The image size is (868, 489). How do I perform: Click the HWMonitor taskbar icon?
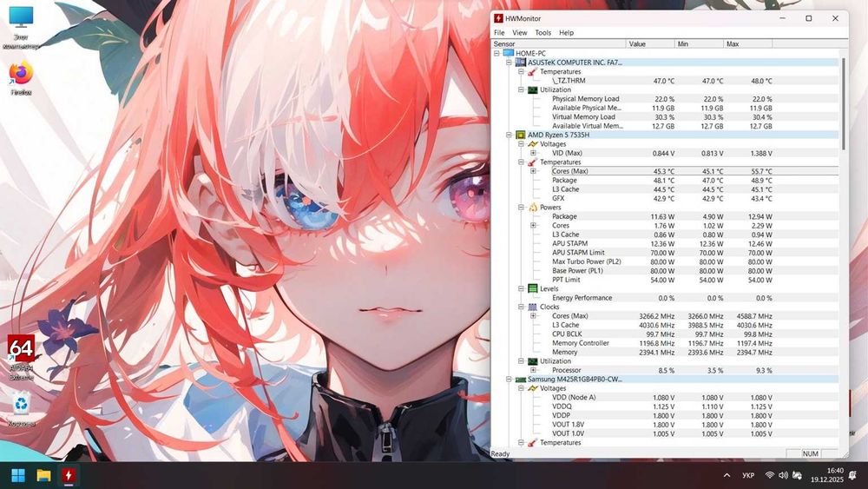[69, 475]
